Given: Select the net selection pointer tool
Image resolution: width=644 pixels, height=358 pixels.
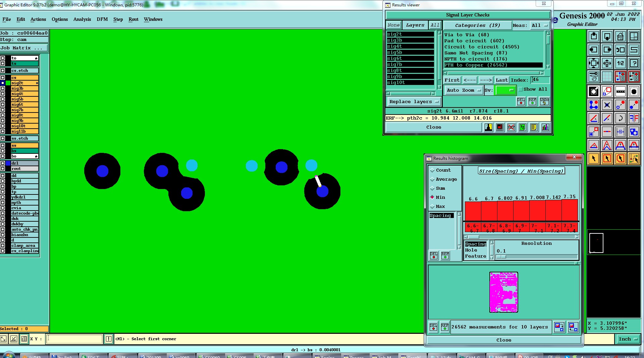Looking at the screenshot, I should (x=634, y=159).
